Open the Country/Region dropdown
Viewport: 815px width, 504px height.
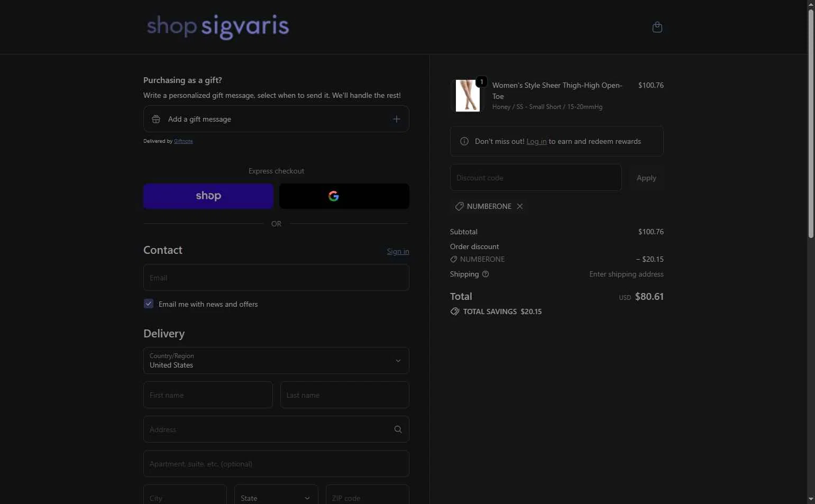click(x=276, y=361)
